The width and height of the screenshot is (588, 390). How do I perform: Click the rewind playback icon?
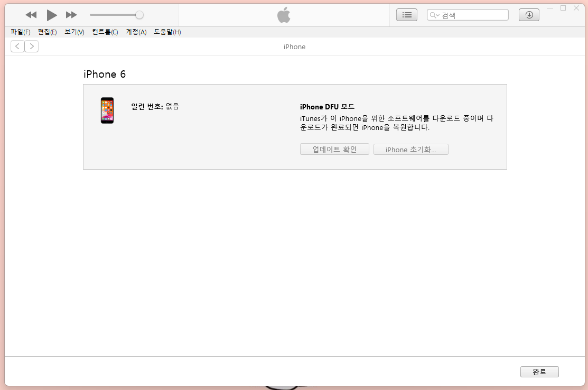pos(31,15)
